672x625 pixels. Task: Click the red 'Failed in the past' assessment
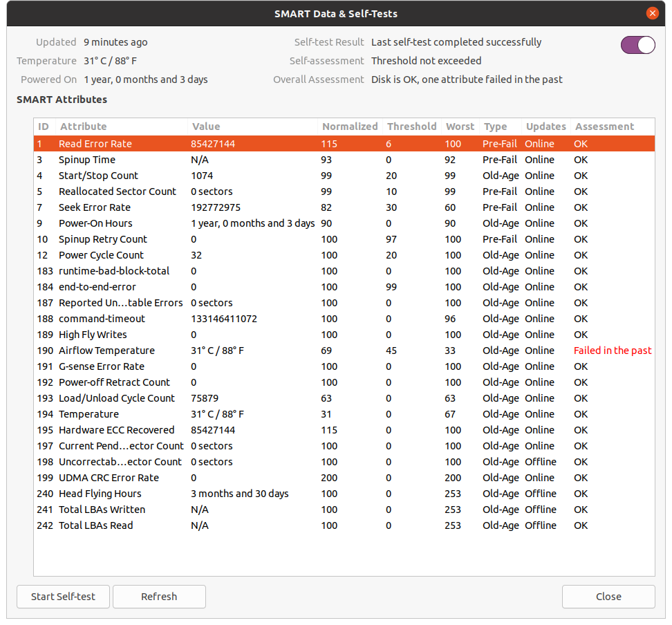(x=613, y=351)
